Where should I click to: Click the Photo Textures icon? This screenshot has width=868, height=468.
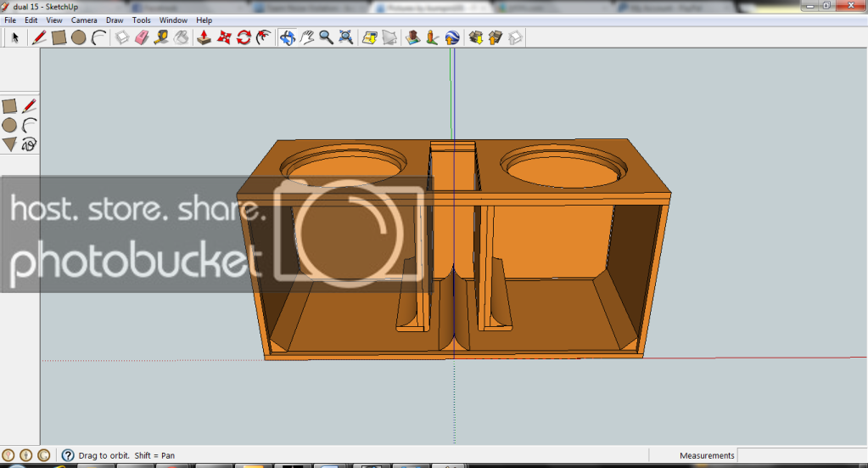click(x=433, y=37)
